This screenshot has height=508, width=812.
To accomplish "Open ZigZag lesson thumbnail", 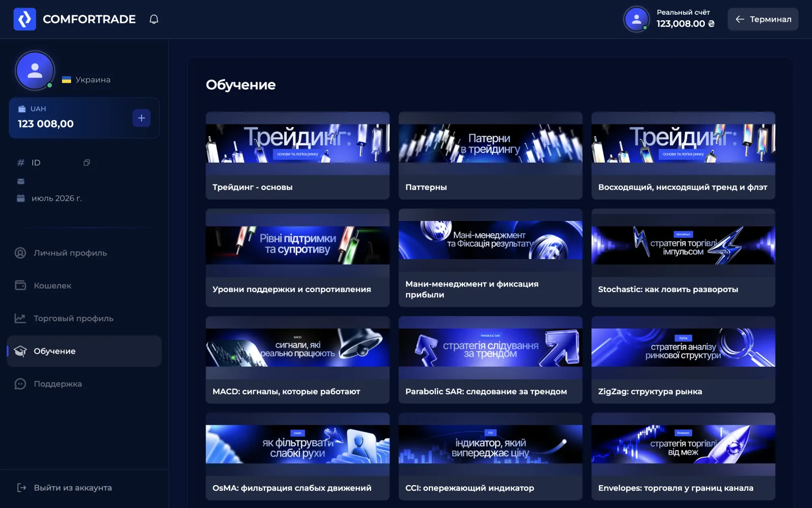I will pyautogui.click(x=683, y=347).
